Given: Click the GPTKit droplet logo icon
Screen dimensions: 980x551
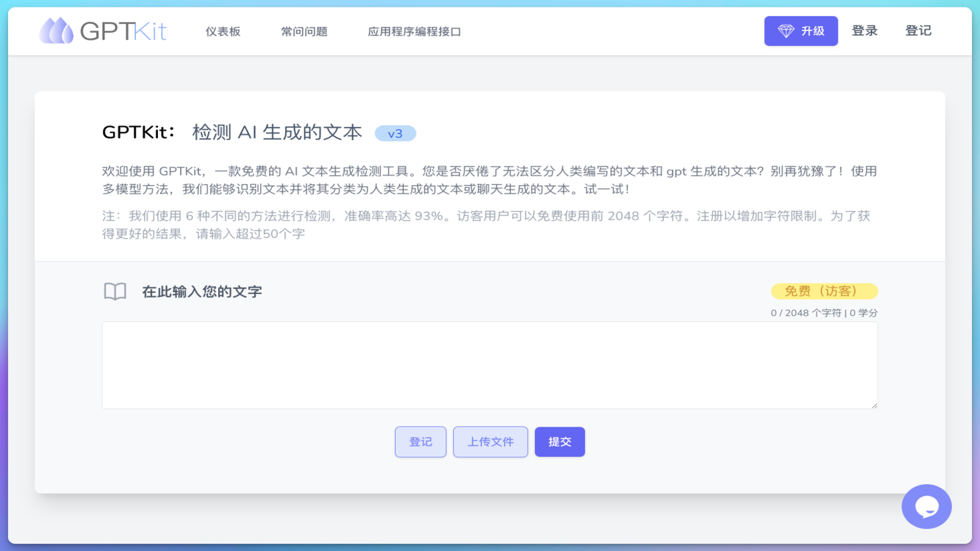Looking at the screenshot, I should [56, 31].
